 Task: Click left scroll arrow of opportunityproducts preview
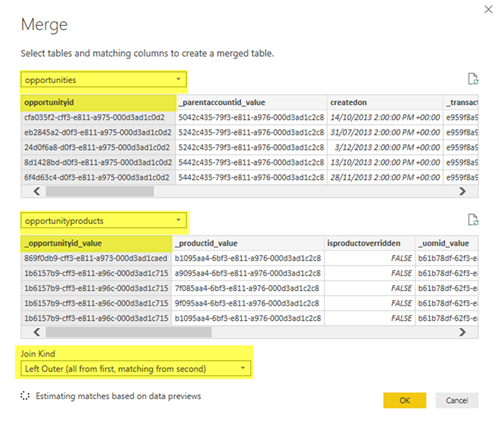37,332
